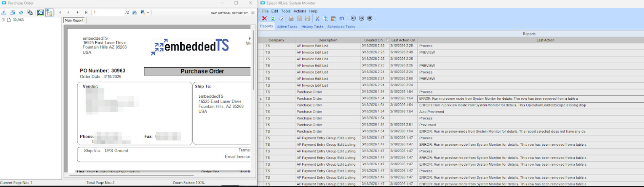
Task: Click 'Purchase Order' title banner in report
Action: [x=197, y=71]
